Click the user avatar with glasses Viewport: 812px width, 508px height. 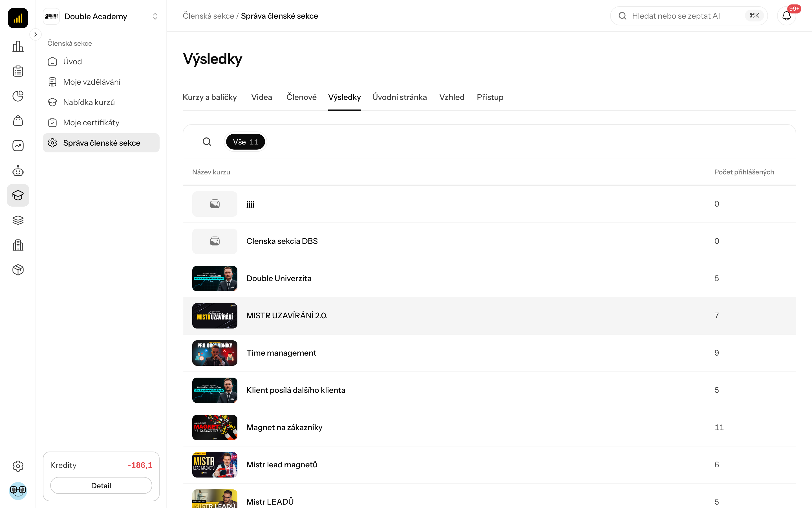click(18, 491)
